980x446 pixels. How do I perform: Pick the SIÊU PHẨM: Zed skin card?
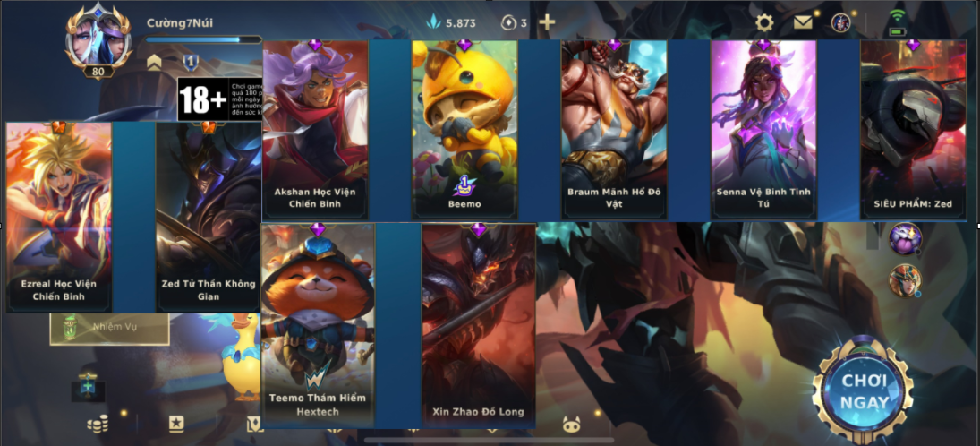[x=913, y=130]
